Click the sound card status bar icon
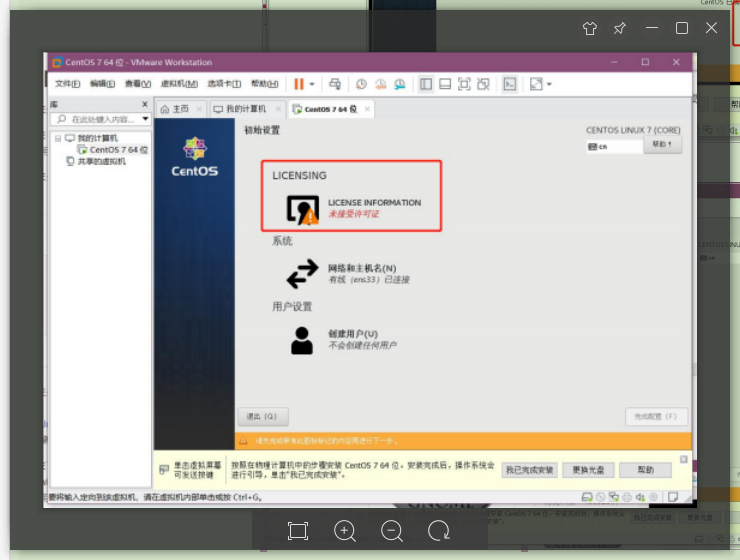This screenshot has height=560, width=740. [x=640, y=497]
